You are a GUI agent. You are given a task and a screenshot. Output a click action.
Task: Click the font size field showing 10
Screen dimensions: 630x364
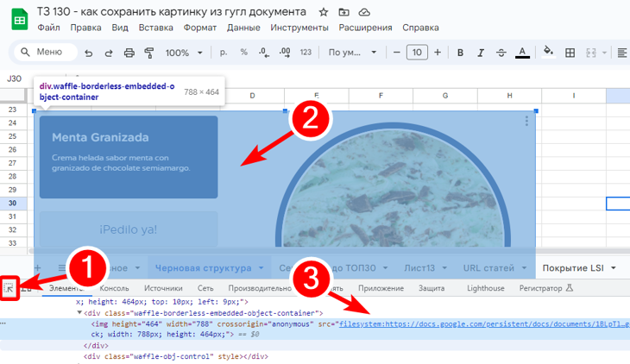pyautogui.click(x=417, y=53)
